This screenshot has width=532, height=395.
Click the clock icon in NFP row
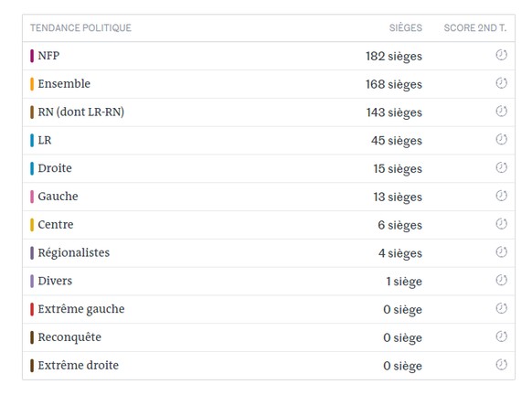(502, 55)
